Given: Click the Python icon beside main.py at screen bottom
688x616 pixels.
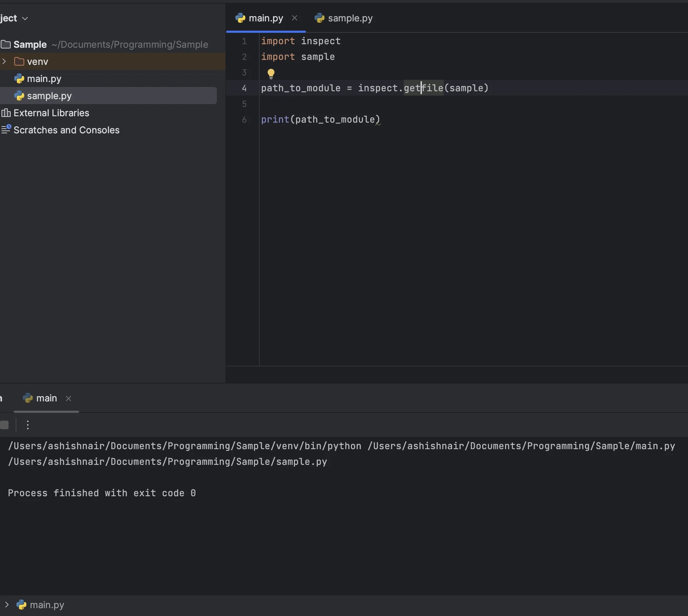Looking at the screenshot, I should click(x=22, y=605).
